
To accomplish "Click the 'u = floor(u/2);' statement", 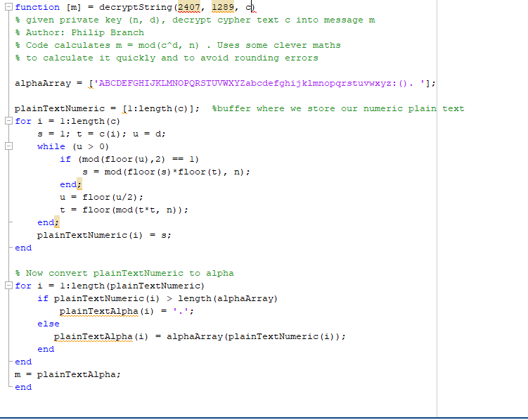I will pos(101,197).
